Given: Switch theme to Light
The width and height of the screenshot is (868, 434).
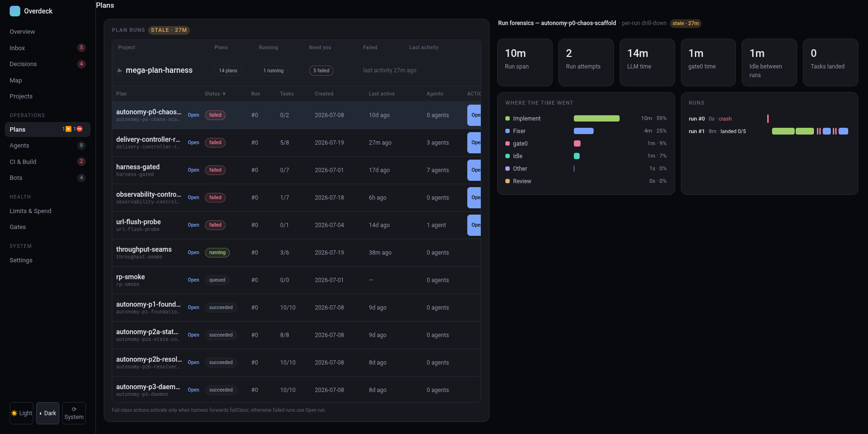Looking at the screenshot, I should (x=22, y=413).
